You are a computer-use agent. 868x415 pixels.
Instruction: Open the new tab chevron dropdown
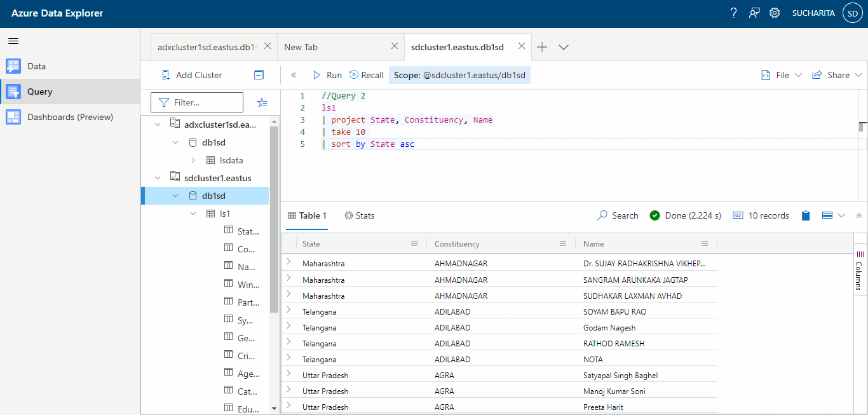point(563,46)
